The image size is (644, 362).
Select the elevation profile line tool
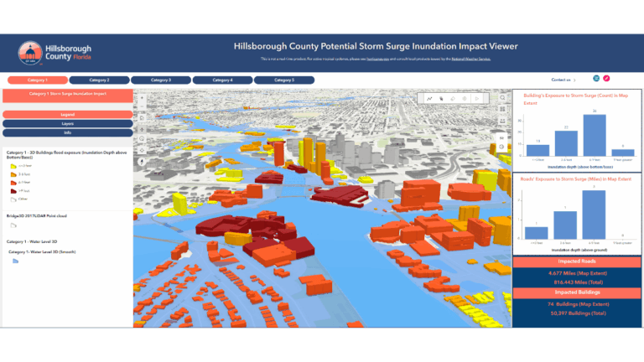tap(429, 98)
